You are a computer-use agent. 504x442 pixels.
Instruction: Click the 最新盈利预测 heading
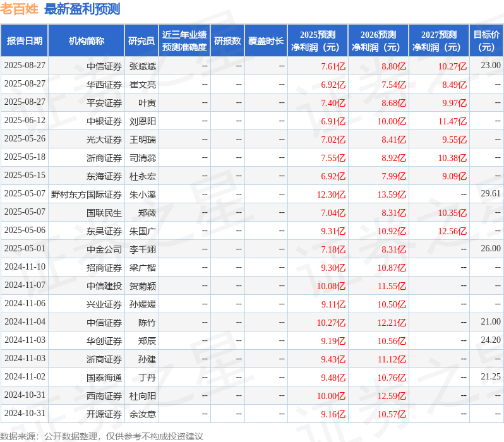82,9
